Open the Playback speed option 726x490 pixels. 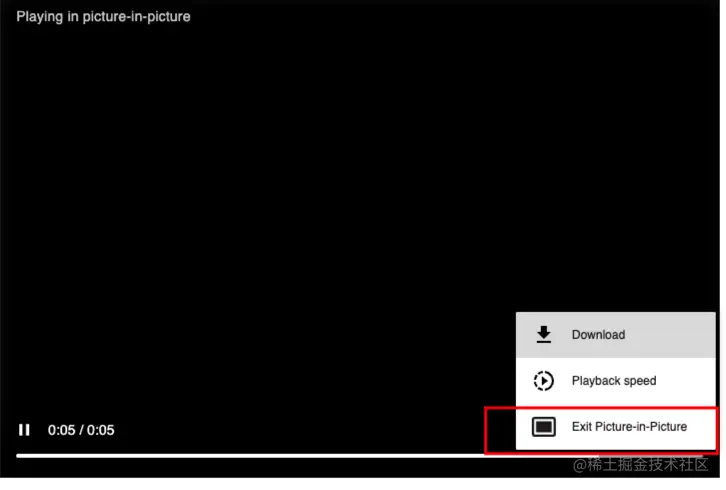(x=616, y=381)
